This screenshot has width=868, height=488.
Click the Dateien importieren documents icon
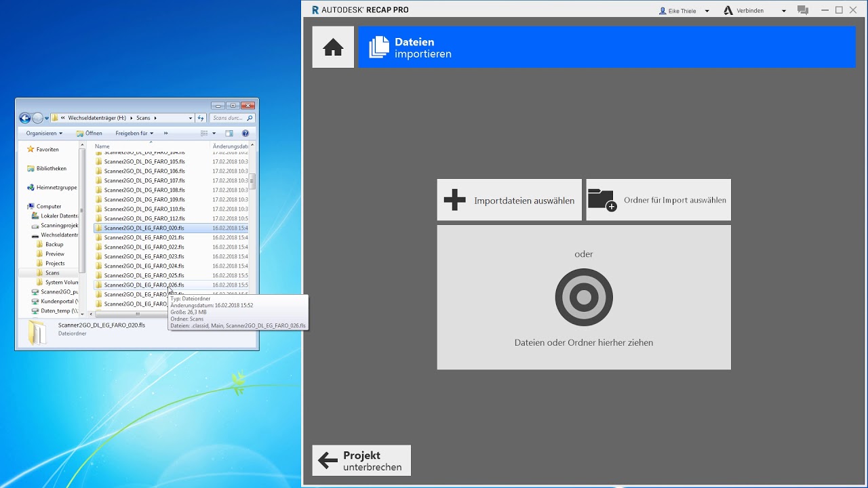coord(379,47)
